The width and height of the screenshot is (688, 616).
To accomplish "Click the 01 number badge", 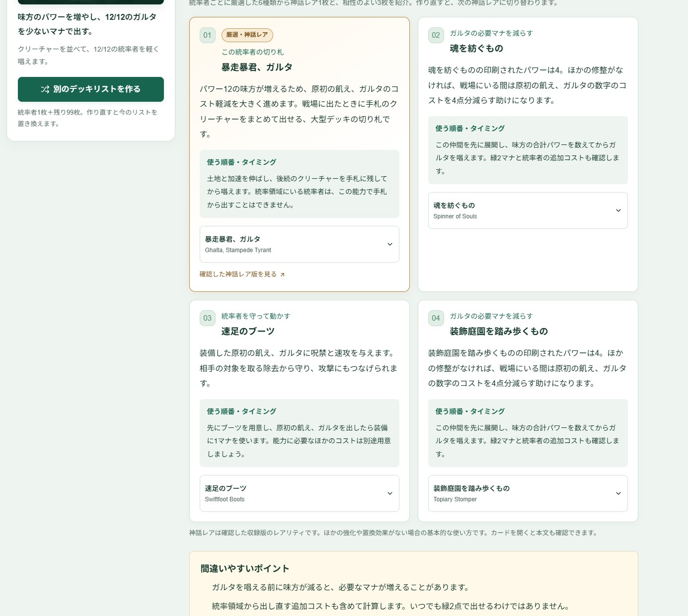I will coord(207,35).
